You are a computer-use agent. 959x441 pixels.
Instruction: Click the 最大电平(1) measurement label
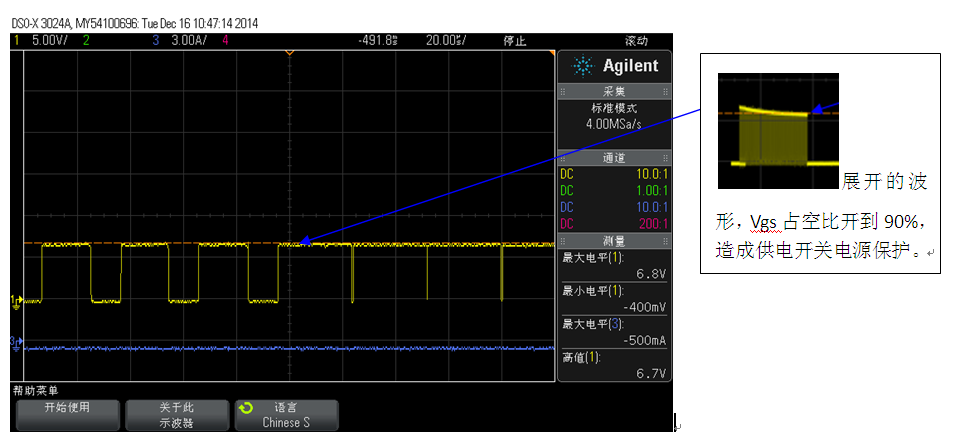click(592, 258)
